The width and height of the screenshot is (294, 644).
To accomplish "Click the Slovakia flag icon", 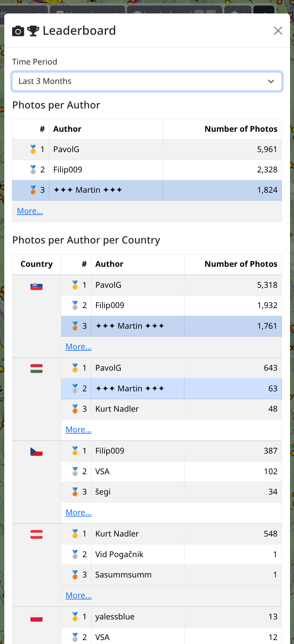I will click(36, 286).
